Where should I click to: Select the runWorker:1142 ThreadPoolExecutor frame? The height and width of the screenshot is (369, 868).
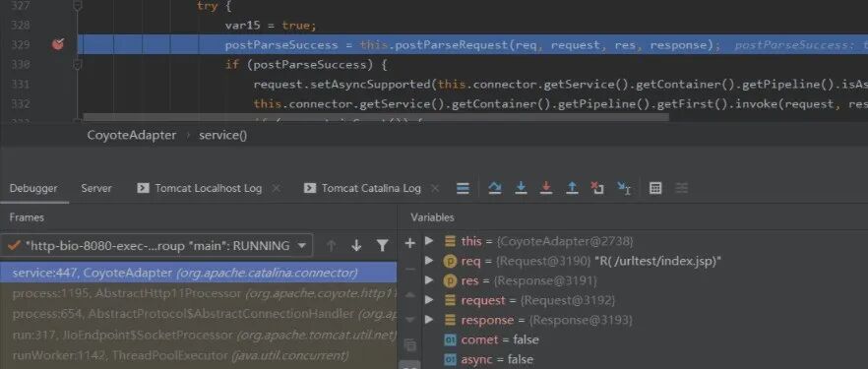click(x=198, y=355)
